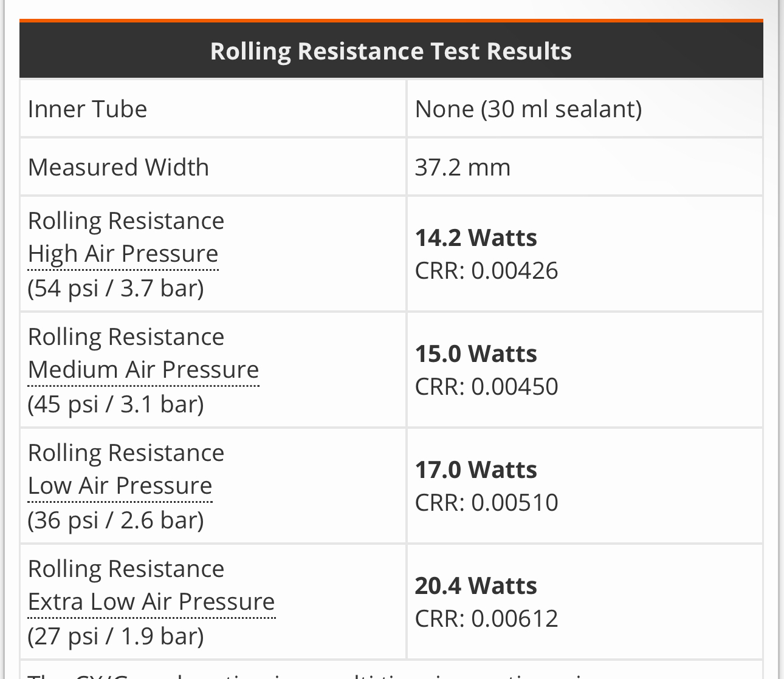This screenshot has height=679, width=784.
Task: Click the 17.0 Watts result
Action: coord(476,470)
